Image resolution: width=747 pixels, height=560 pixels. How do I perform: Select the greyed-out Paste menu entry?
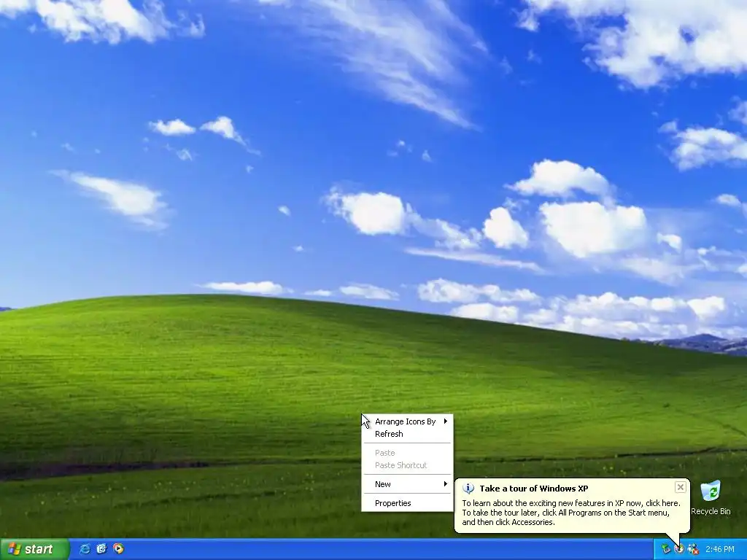tap(407, 453)
